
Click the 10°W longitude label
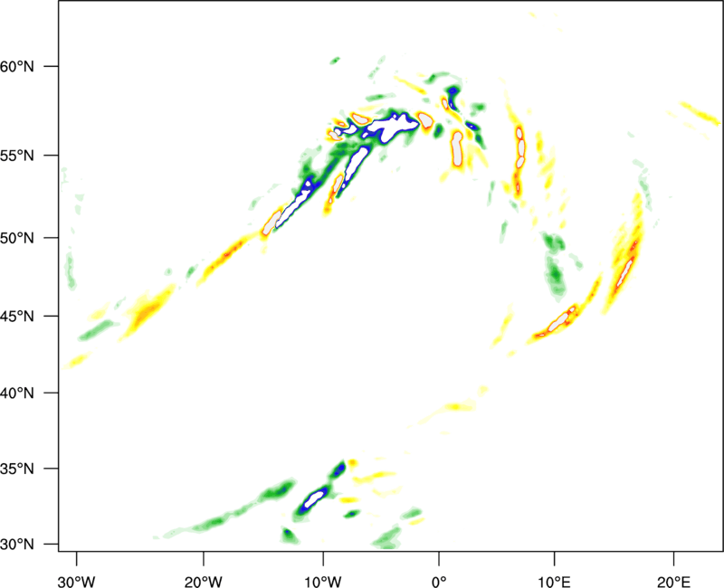click(323, 582)
